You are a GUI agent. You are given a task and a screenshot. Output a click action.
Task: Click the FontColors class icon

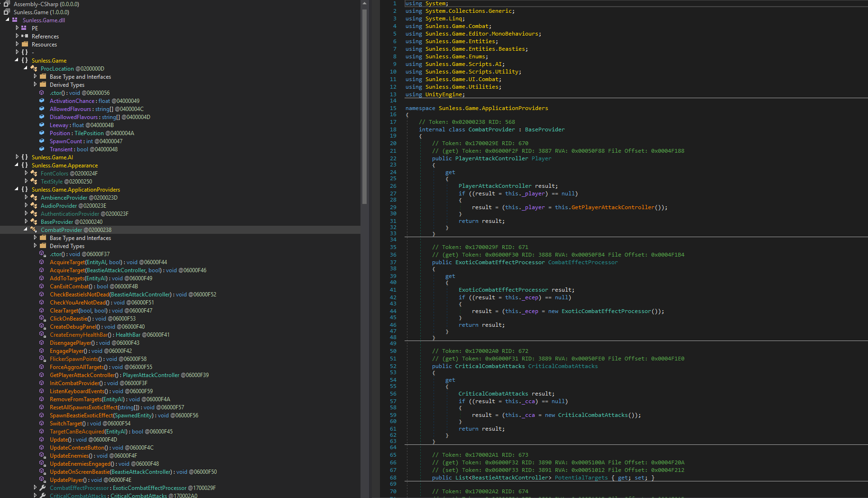pos(34,173)
